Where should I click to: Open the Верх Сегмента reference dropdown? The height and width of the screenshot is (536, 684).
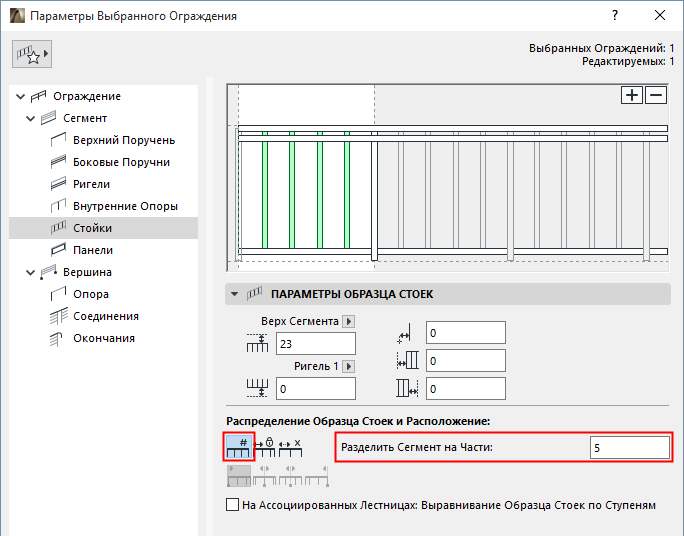click(349, 321)
